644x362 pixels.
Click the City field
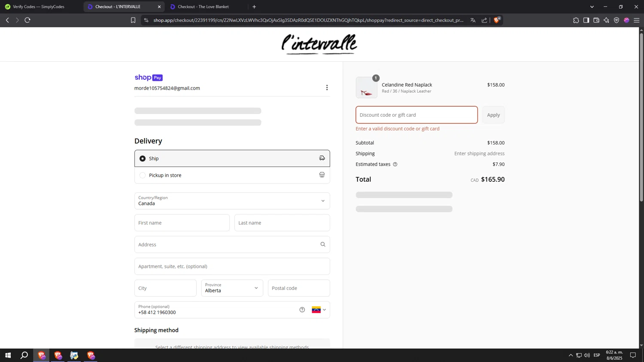165,288
